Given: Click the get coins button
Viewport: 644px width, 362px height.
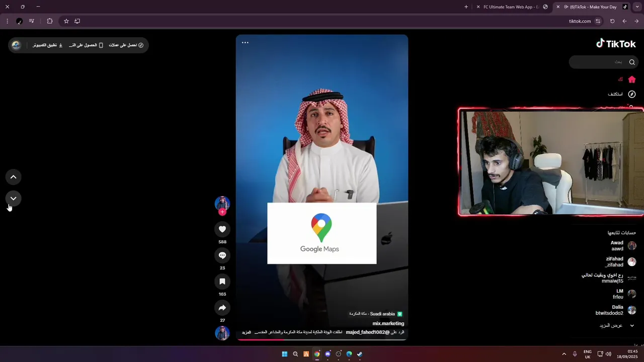Looking at the screenshot, I should pyautogui.click(x=126, y=45).
